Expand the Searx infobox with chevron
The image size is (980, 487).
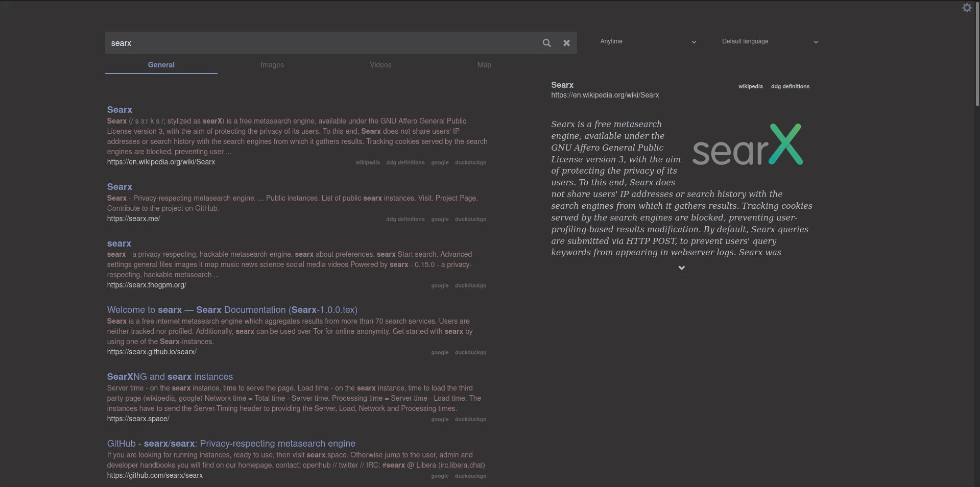pos(681,267)
